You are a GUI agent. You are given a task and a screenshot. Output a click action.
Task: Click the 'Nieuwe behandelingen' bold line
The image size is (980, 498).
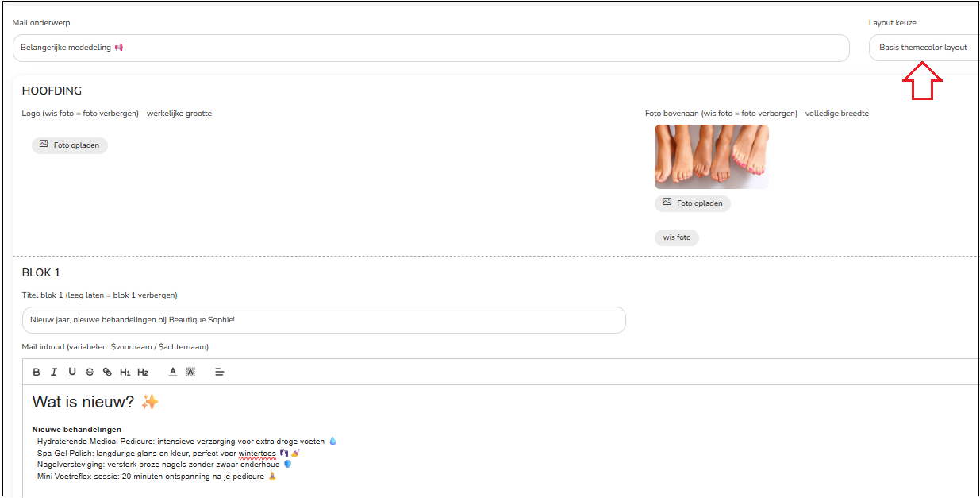coord(77,430)
